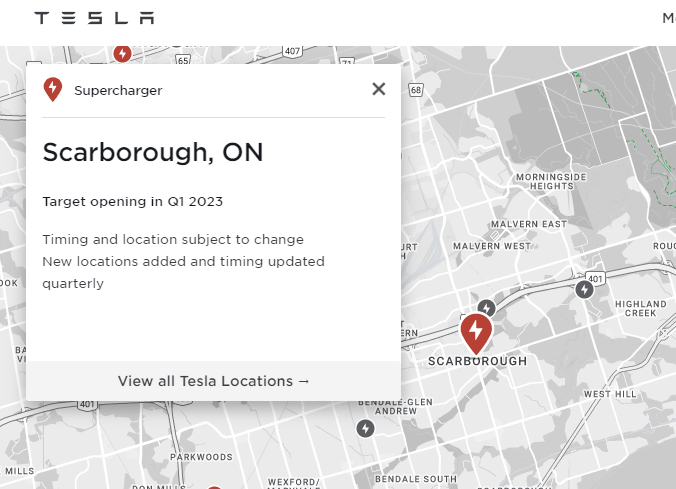Click gray charger pin near Highland Creek
This screenshot has height=489, width=676.
585,289
